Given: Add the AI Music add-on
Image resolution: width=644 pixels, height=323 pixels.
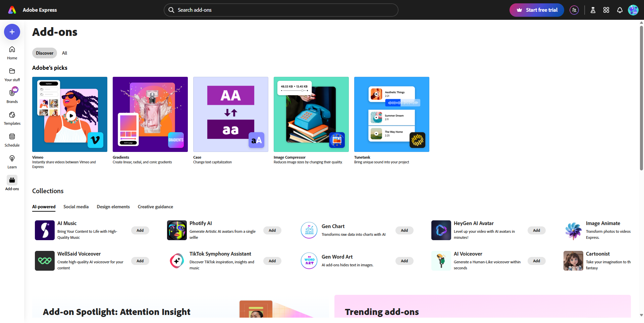Looking at the screenshot, I should click(x=140, y=230).
